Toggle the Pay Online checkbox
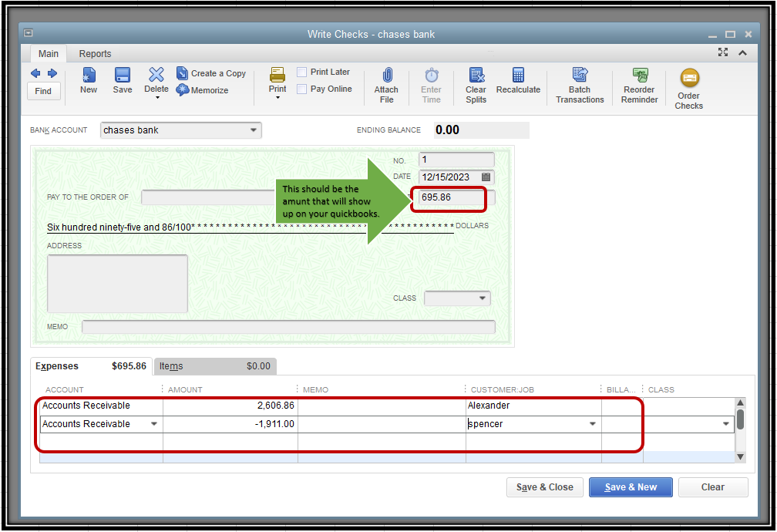This screenshot has height=532, width=777. click(302, 89)
